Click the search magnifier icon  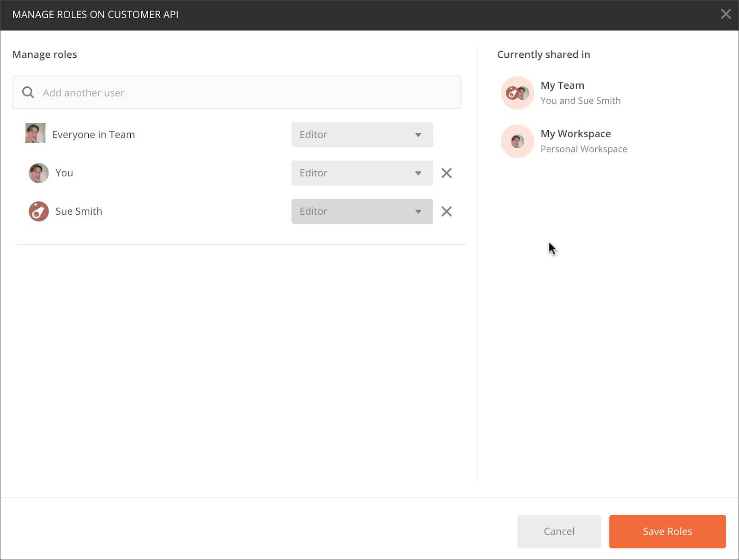pos(28,92)
